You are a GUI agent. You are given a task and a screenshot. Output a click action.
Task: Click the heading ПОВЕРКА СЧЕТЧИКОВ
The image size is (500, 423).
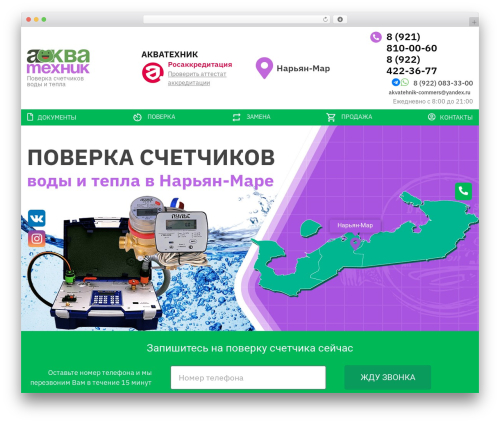coord(151,157)
